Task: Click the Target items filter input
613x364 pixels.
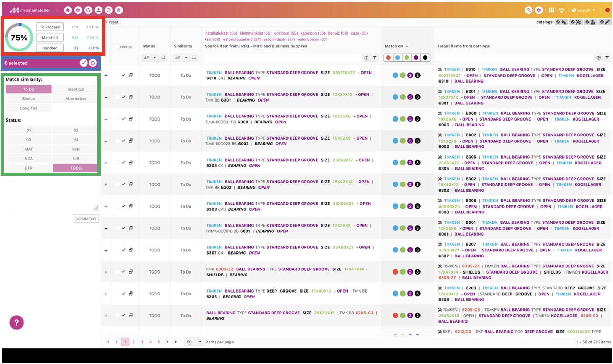Action: (515, 58)
